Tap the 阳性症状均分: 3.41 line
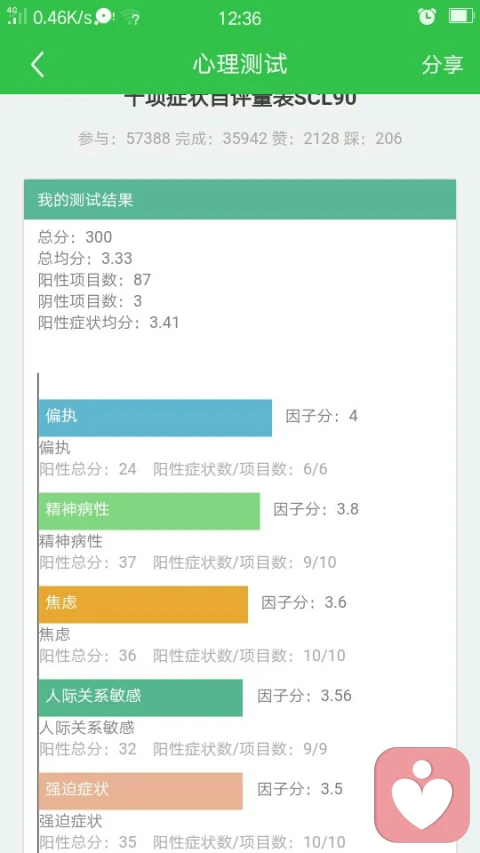The height and width of the screenshot is (853, 480). (109, 323)
